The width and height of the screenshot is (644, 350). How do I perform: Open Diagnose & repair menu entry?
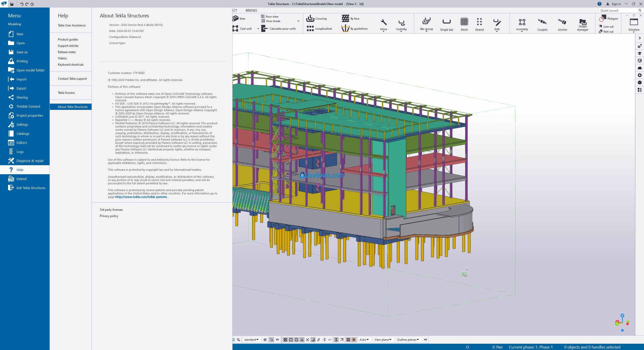30,161
